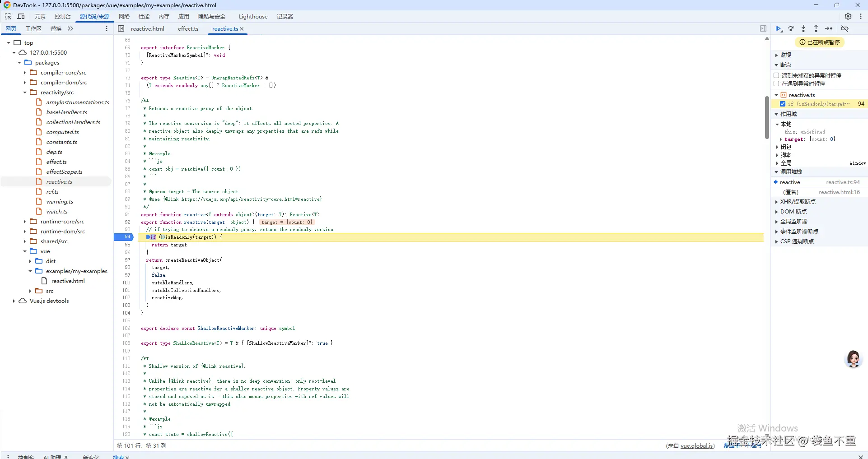This screenshot has width=868, height=459.
Task: Switch to the 替换 overrides navigator tab
Action: 56,29
